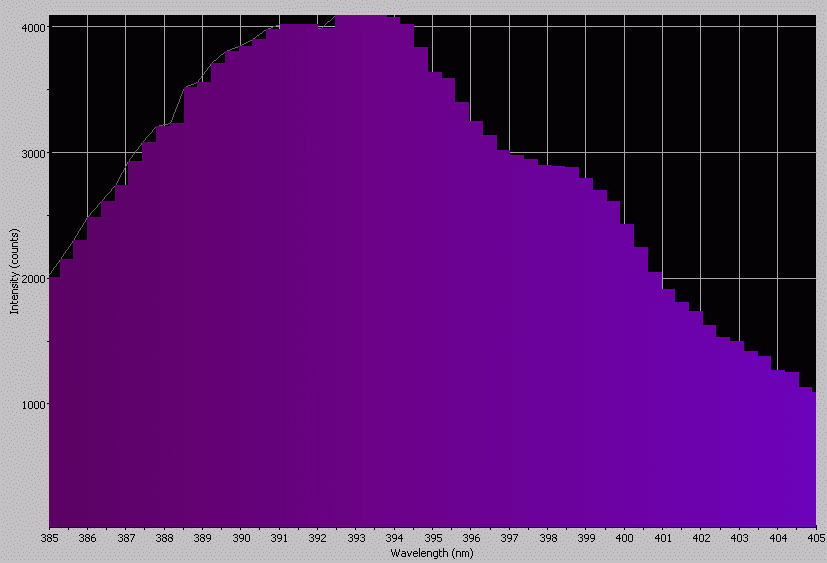Click the 386 wavelength axis label
Image resolution: width=827 pixels, height=563 pixels.
(88, 538)
